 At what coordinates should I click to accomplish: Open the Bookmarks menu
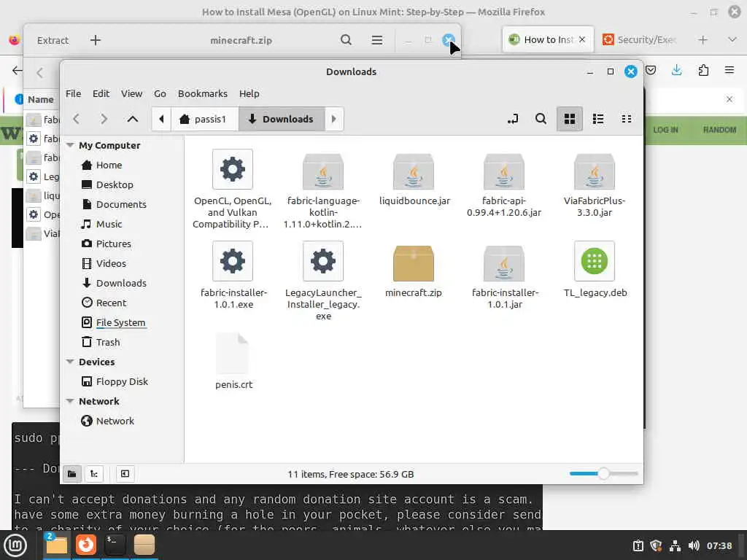(x=203, y=94)
